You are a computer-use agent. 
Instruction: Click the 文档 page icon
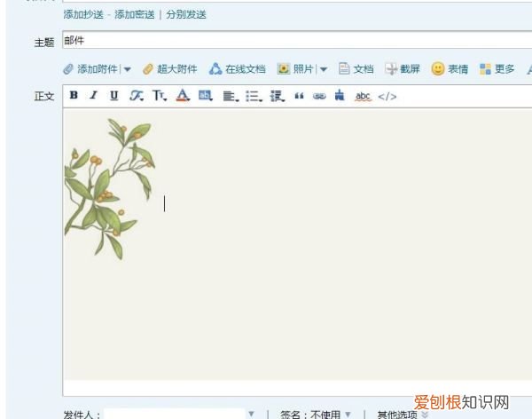click(x=344, y=68)
